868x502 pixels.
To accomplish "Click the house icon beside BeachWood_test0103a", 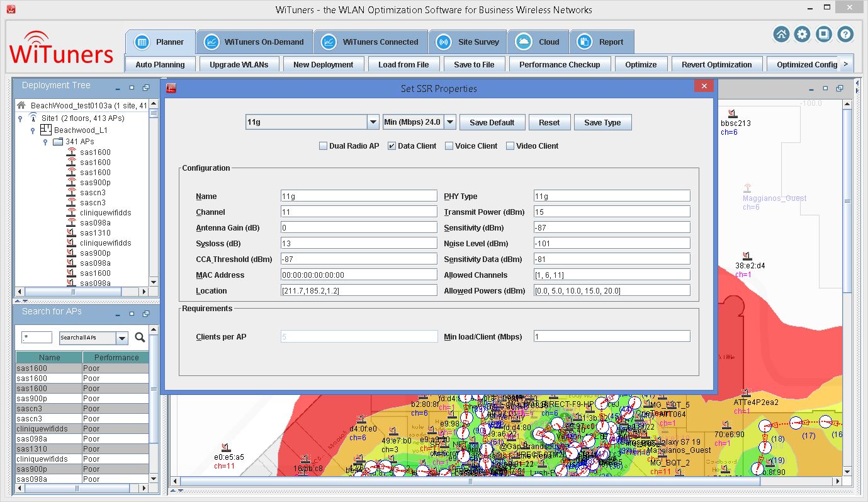I will [x=21, y=105].
